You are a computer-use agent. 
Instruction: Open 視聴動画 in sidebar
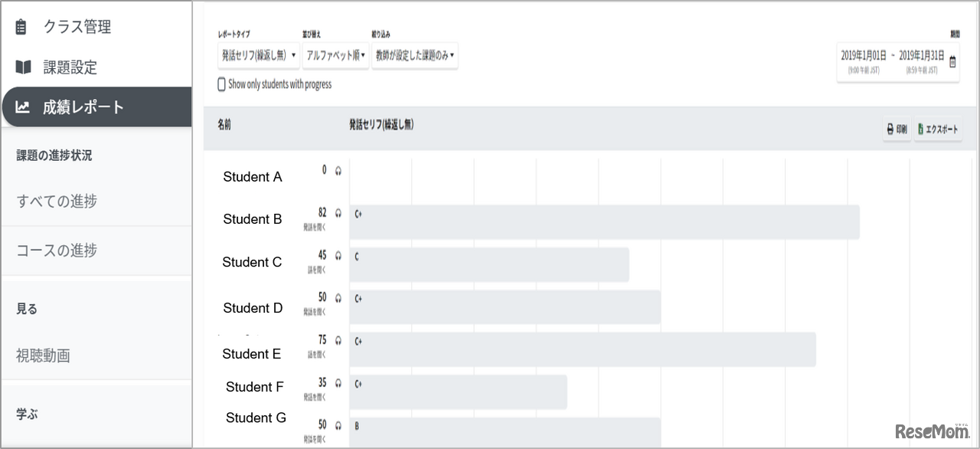click(43, 356)
